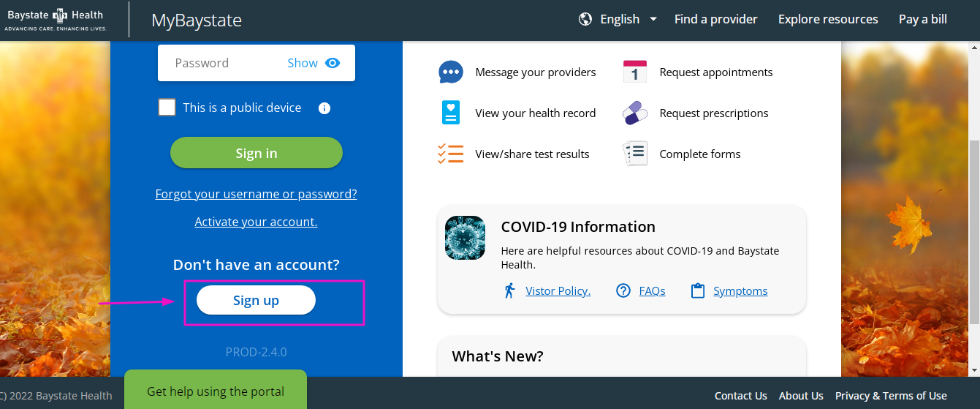Viewport: 980px width, 409px height.
Task: Click the info icon beside public device
Action: pyautogui.click(x=324, y=108)
